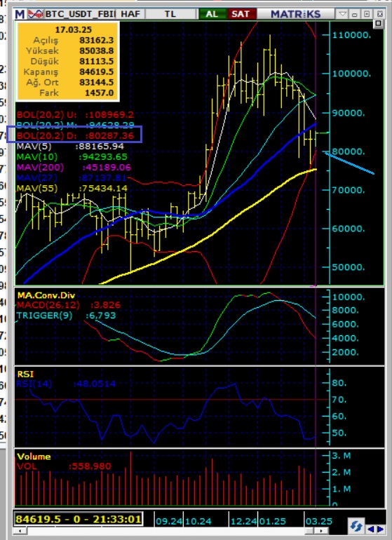Image resolution: width=392 pixels, height=540 pixels.
Task: Click the small square icon at chart corner
Action: click(x=378, y=23)
